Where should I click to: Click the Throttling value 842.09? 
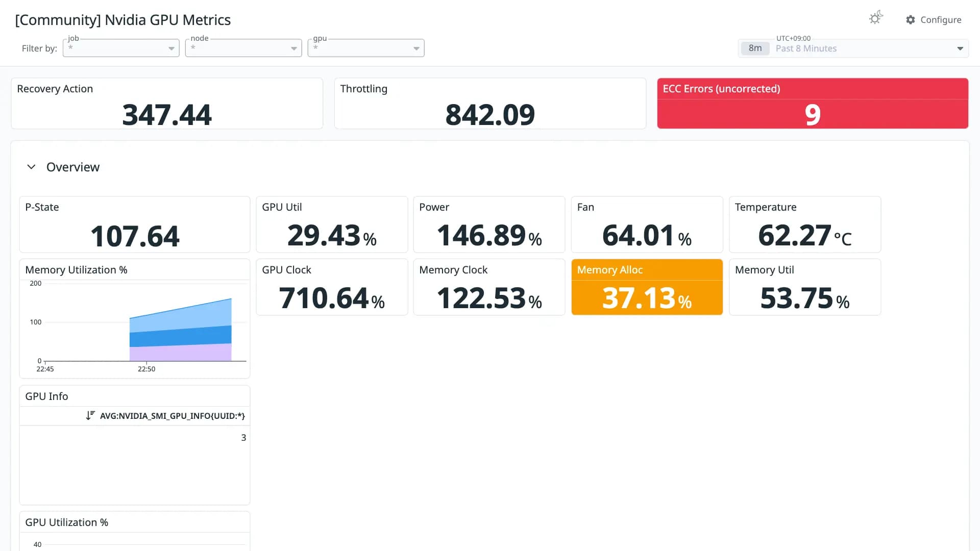(x=490, y=115)
